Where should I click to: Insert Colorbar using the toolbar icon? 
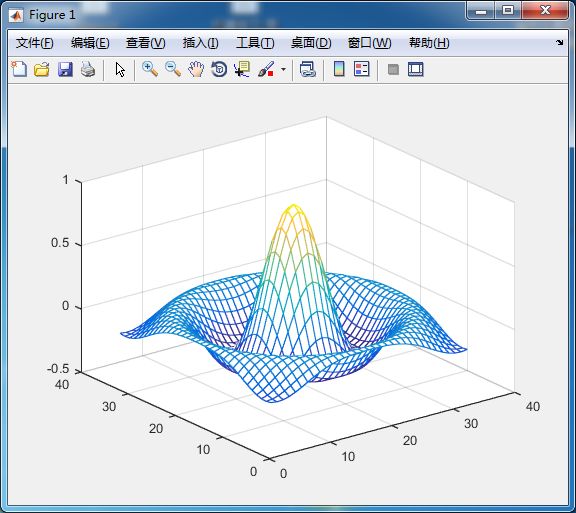(x=339, y=69)
